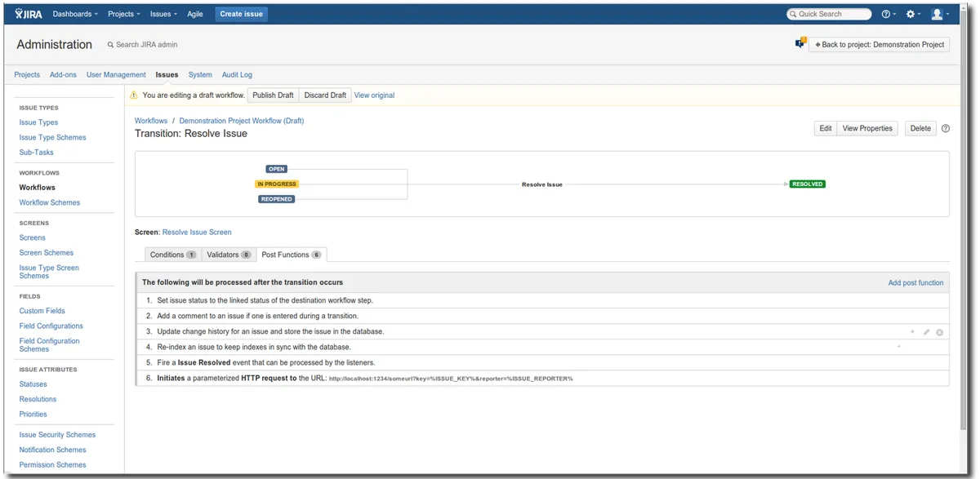Delete post function 3 with the X icon
This screenshot has height=479, width=980.
(939, 332)
